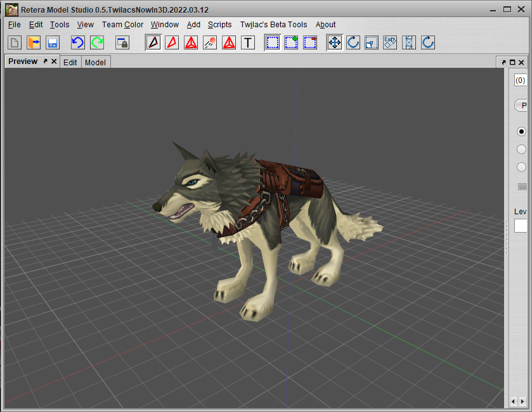Select the black triangle vertex selection mode
Screen dimensions: 532x412
(153, 42)
